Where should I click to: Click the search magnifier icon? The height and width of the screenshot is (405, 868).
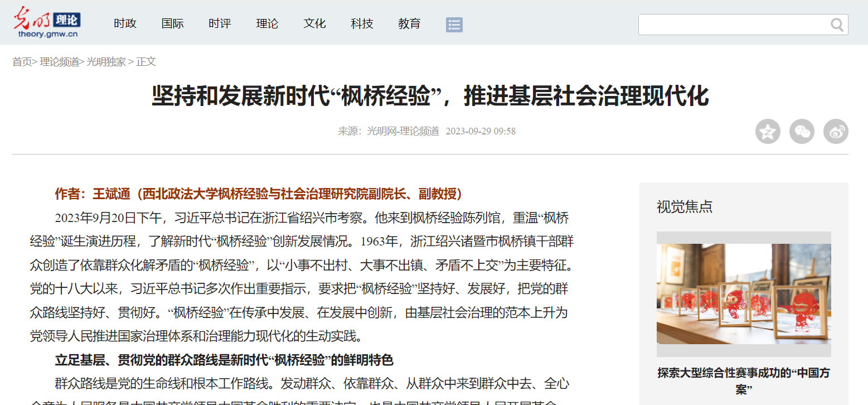[837, 25]
